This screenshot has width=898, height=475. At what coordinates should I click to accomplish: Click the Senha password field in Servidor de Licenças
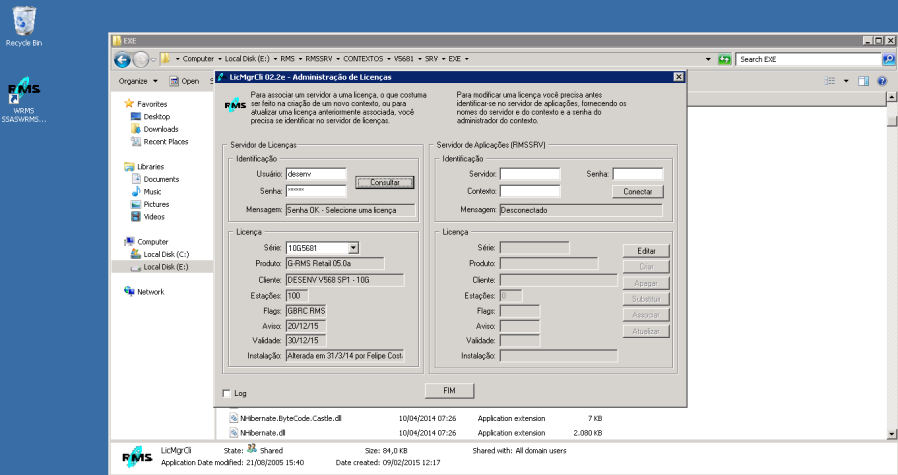click(x=316, y=191)
